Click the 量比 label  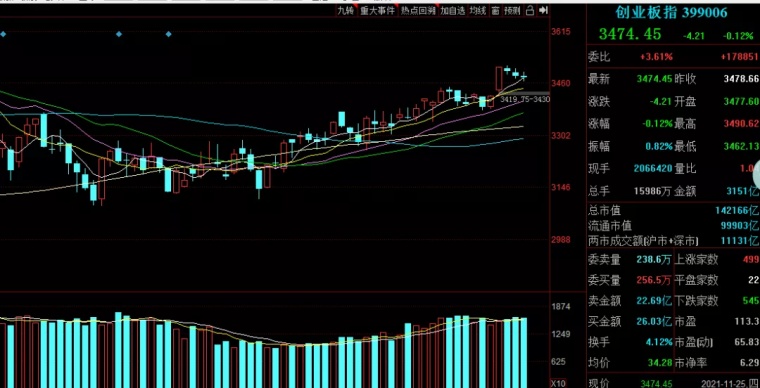click(x=685, y=169)
